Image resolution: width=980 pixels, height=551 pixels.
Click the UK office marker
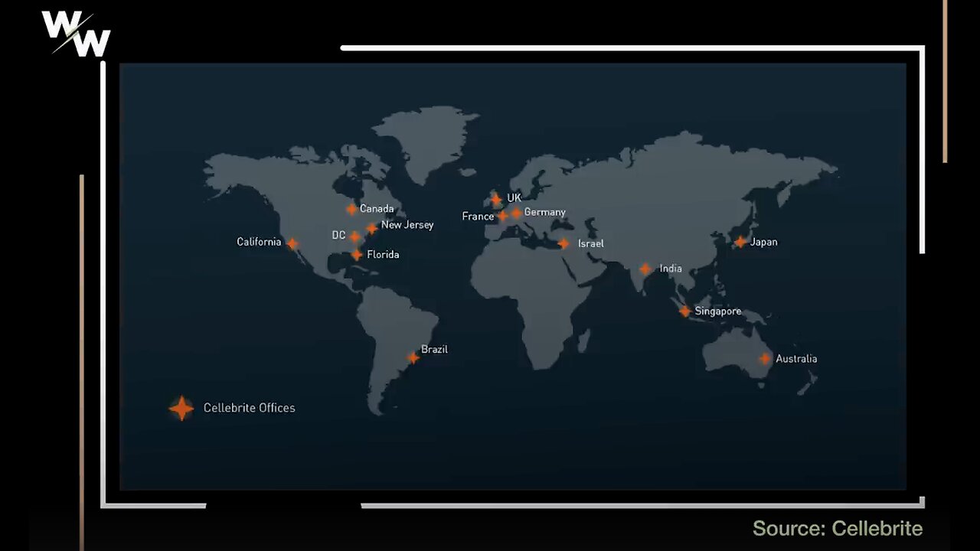pos(496,199)
